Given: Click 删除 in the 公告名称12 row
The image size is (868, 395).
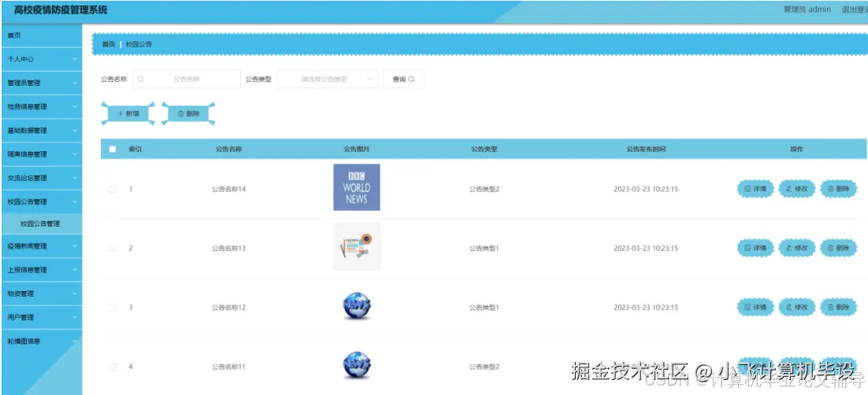Looking at the screenshot, I should 838,307.
